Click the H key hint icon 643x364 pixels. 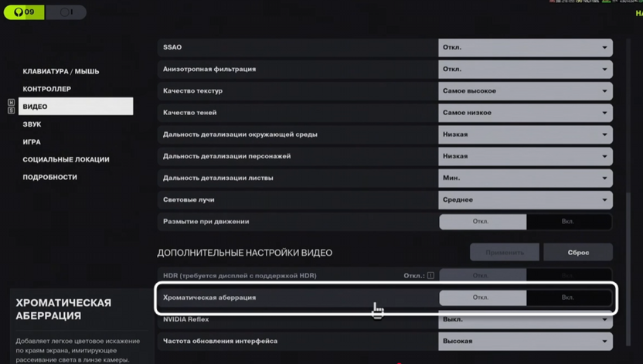11,102
